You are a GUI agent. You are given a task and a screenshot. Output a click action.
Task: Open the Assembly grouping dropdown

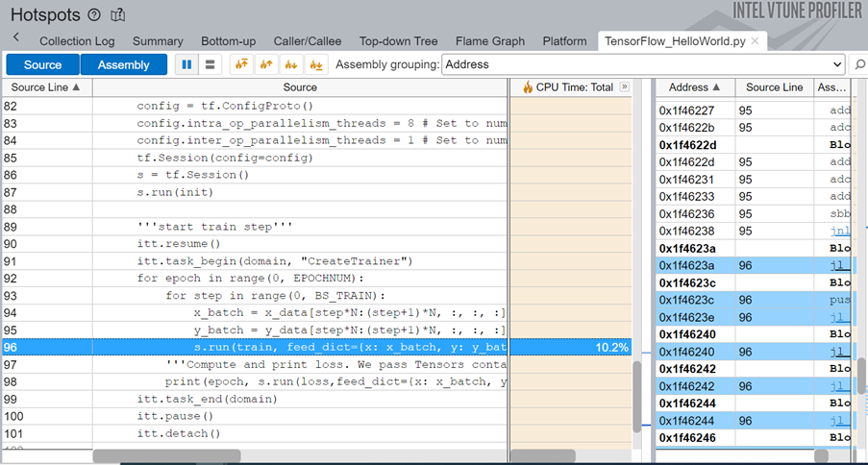click(x=642, y=64)
